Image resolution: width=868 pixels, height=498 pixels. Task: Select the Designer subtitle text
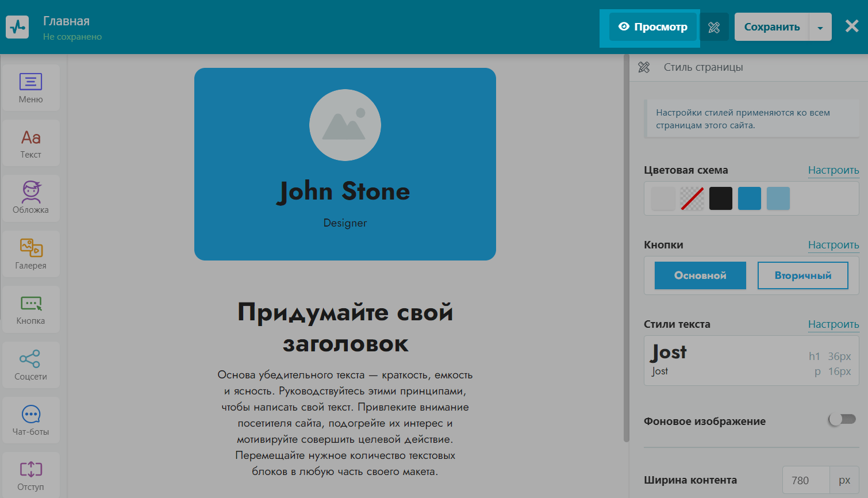[345, 223]
